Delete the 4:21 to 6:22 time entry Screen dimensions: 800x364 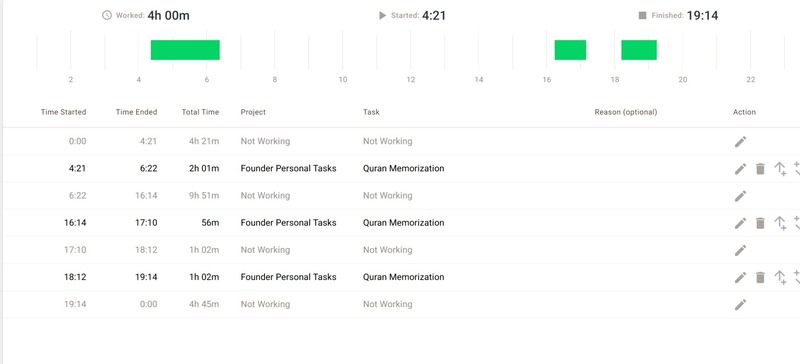(x=760, y=168)
